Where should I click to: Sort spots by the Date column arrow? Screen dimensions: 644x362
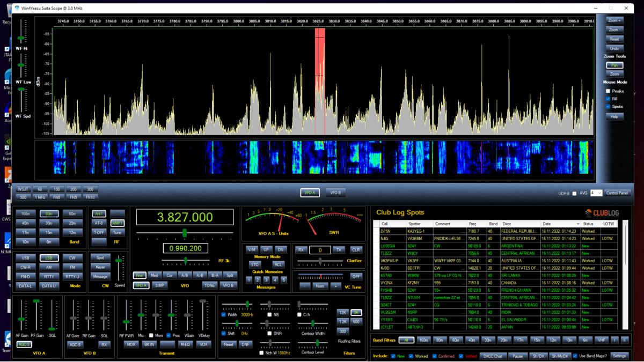click(578, 224)
